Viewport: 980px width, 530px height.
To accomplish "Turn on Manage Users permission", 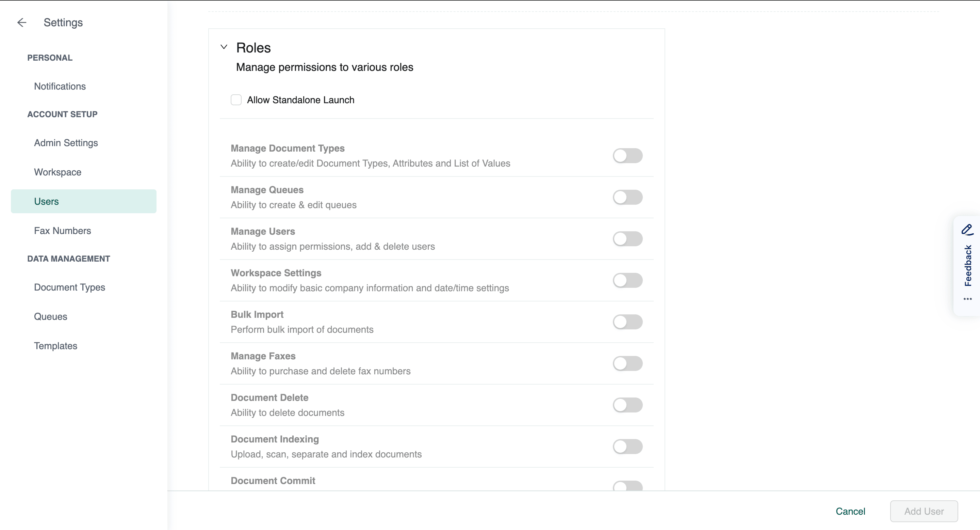I will (628, 239).
